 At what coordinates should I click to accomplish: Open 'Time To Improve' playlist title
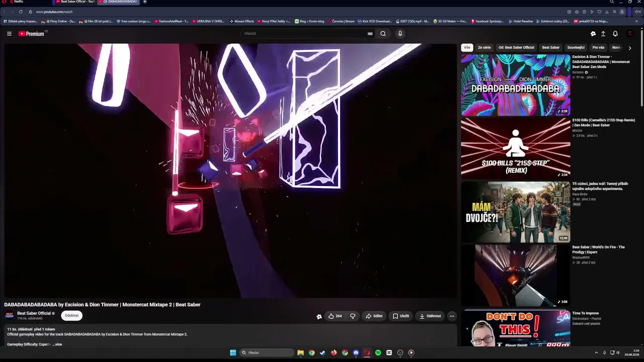[585, 313]
